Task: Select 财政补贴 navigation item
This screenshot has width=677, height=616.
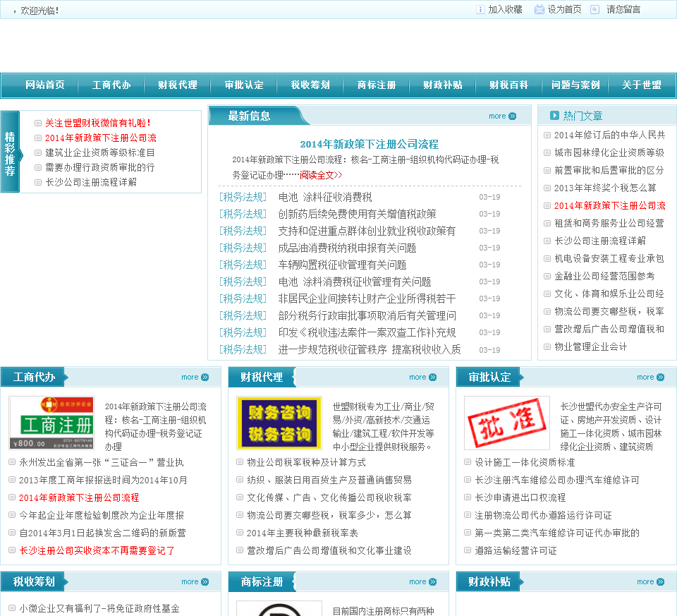Action: [443, 85]
